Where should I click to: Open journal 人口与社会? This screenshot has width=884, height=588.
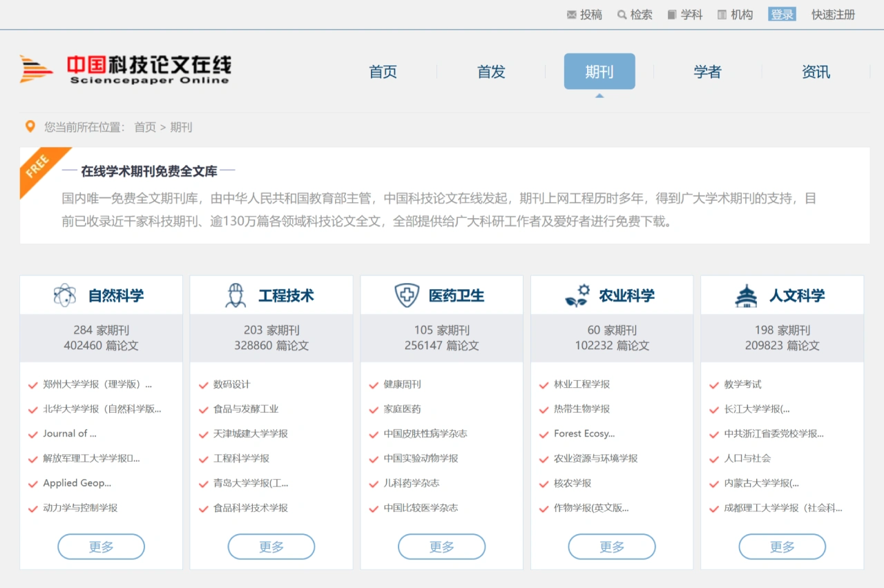(747, 458)
